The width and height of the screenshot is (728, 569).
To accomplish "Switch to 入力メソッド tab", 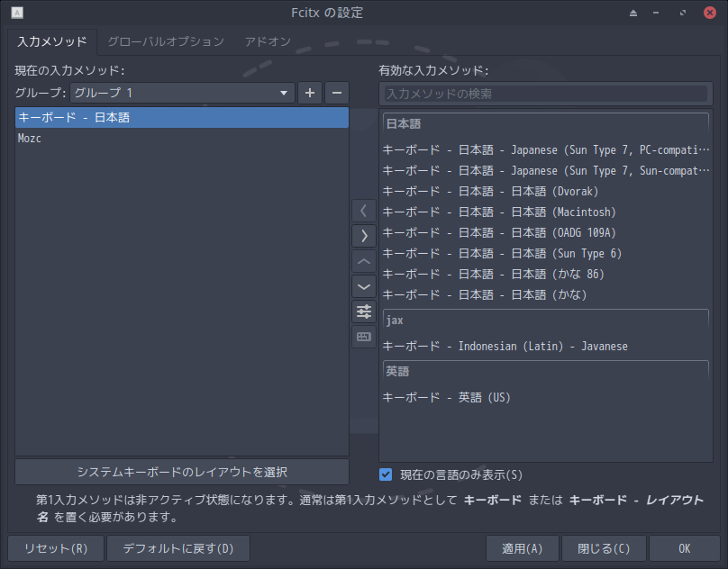I will pyautogui.click(x=52, y=41).
